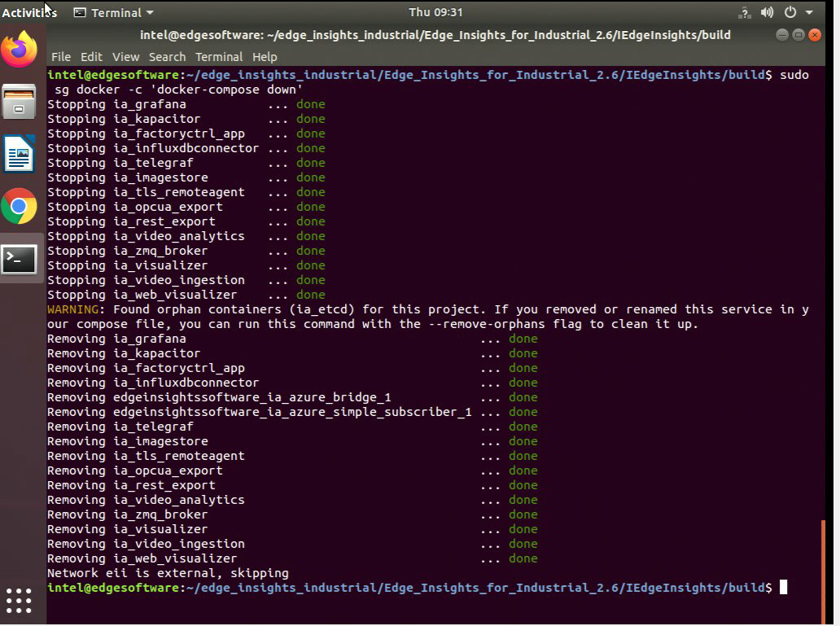
Task: Click 'Stopping ia_telegraf' line
Action: (186, 163)
